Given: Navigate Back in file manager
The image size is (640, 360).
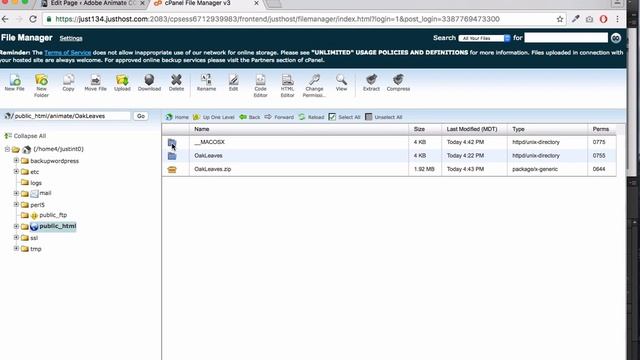Looking at the screenshot, I should [x=250, y=117].
